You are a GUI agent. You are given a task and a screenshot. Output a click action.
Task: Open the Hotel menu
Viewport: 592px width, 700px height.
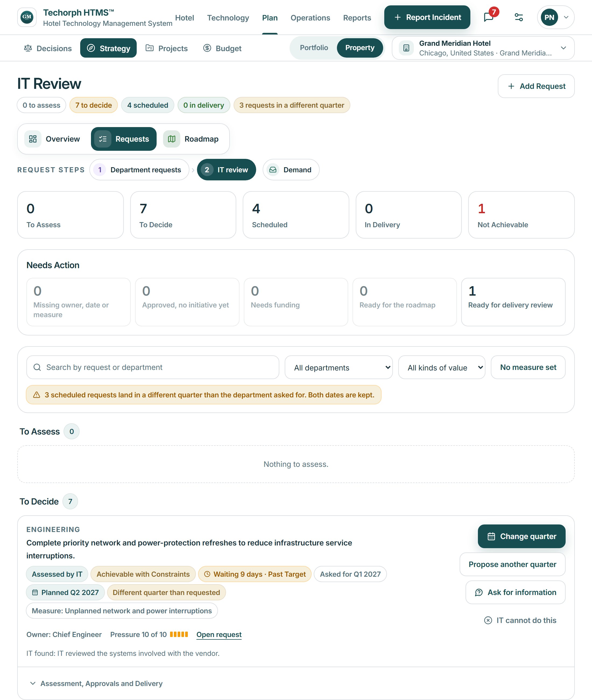pyautogui.click(x=185, y=17)
